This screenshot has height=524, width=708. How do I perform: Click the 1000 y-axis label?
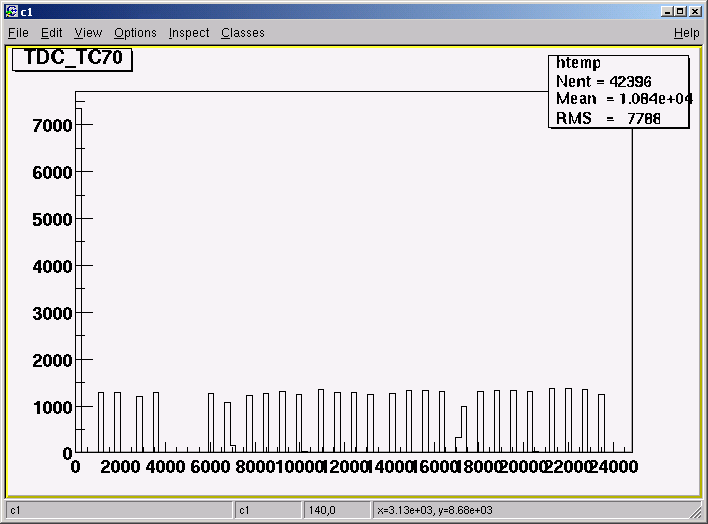pos(52,407)
